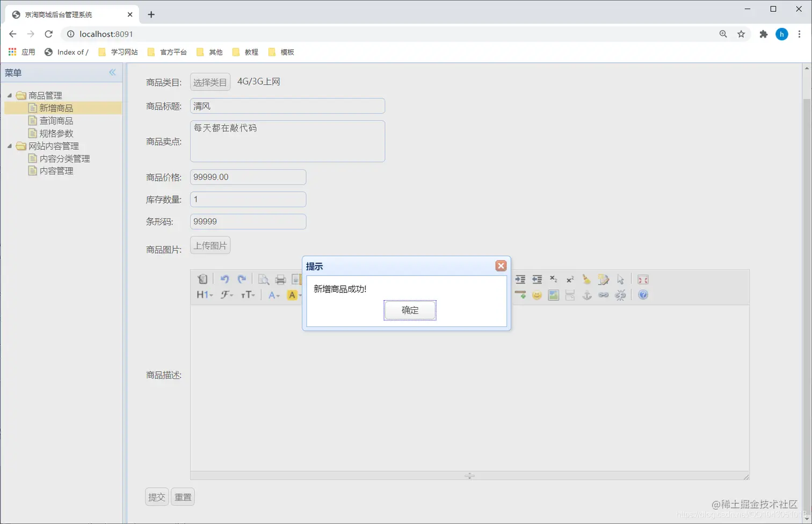The width and height of the screenshot is (812, 524).
Task: Open the font family dropdown
Action: (227, 295)
